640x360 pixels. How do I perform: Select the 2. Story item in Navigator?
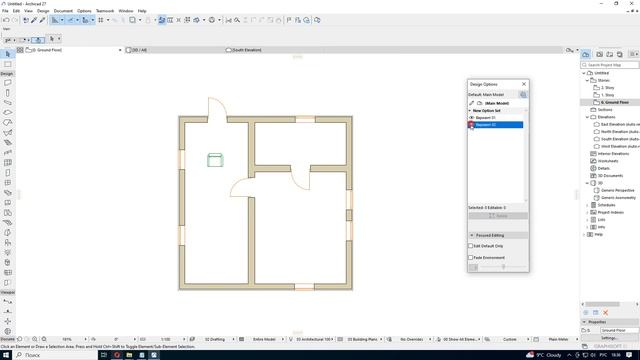click(x=607, y=88)
